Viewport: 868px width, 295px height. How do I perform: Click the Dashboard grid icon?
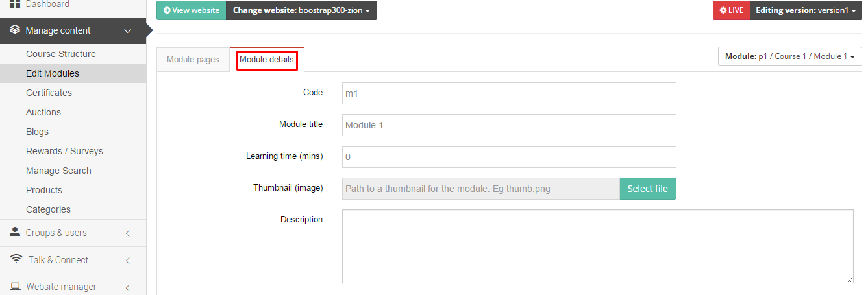point(14,4)
